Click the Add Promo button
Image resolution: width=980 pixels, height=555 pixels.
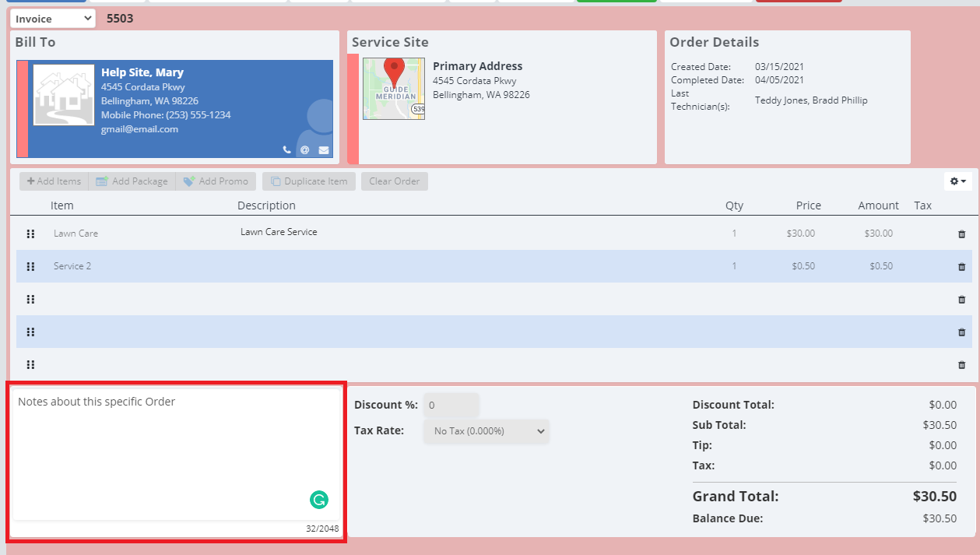(x=216, y=181)
